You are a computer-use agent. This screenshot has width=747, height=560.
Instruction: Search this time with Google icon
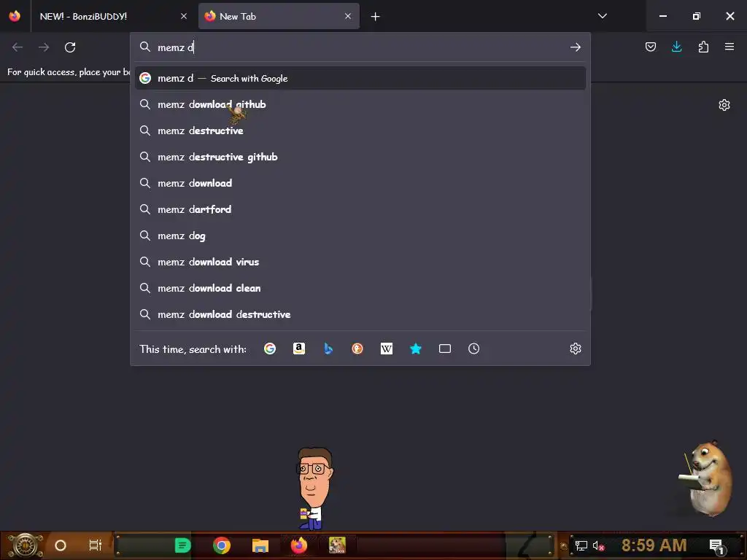click(270, 349)
